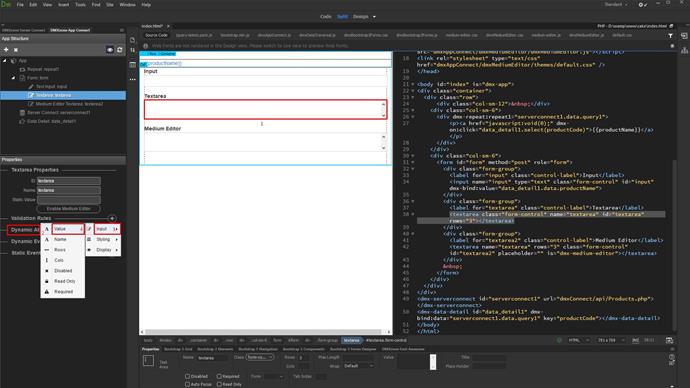Switch to Design view
690x388 pixels.
tap(360, 17)
